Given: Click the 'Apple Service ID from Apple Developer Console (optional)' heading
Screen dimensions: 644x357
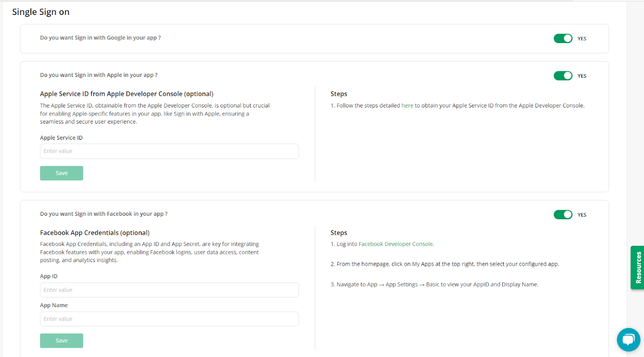Looking at the screenshot, I should (x=127, y=94).
